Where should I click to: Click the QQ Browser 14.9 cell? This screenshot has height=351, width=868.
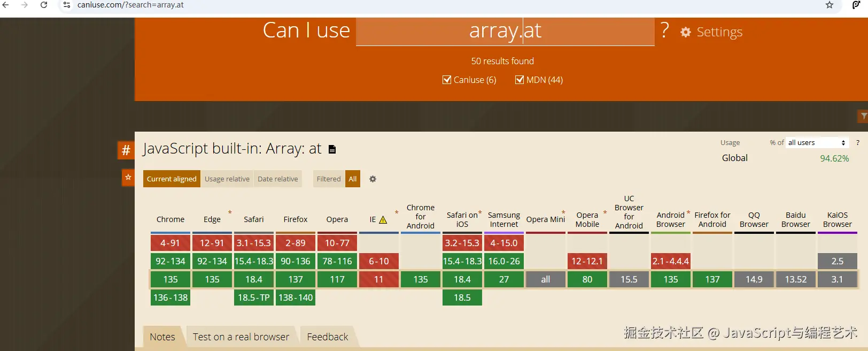coord(754,279)
